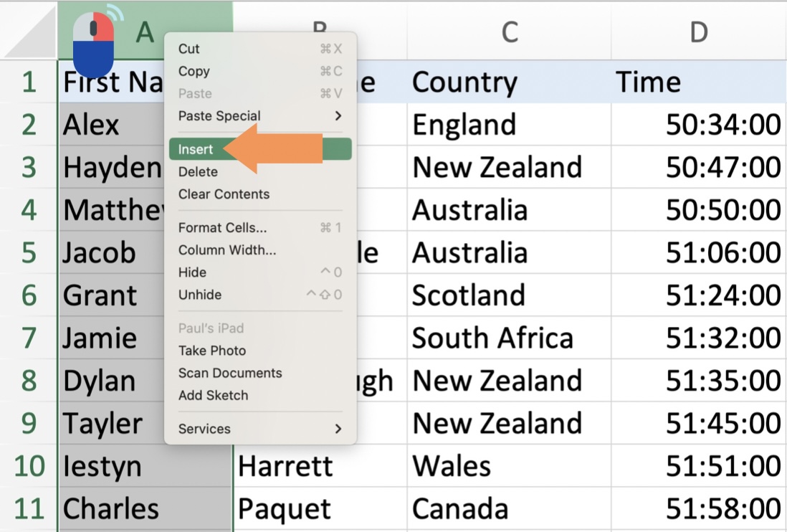Click the 51:24:00 time cell
The image size is (787, 532).
click(699, 295)
